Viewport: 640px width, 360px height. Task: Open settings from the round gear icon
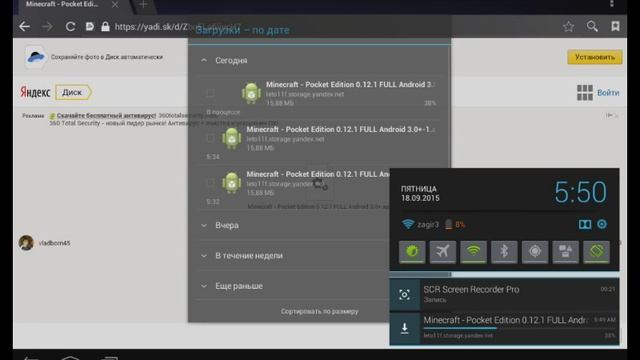point(602,224)
